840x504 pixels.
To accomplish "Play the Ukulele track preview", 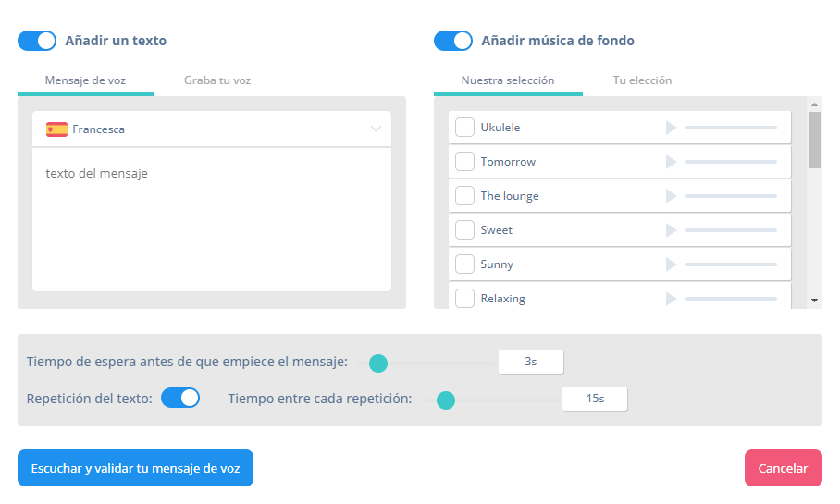I will click(671, 128).
